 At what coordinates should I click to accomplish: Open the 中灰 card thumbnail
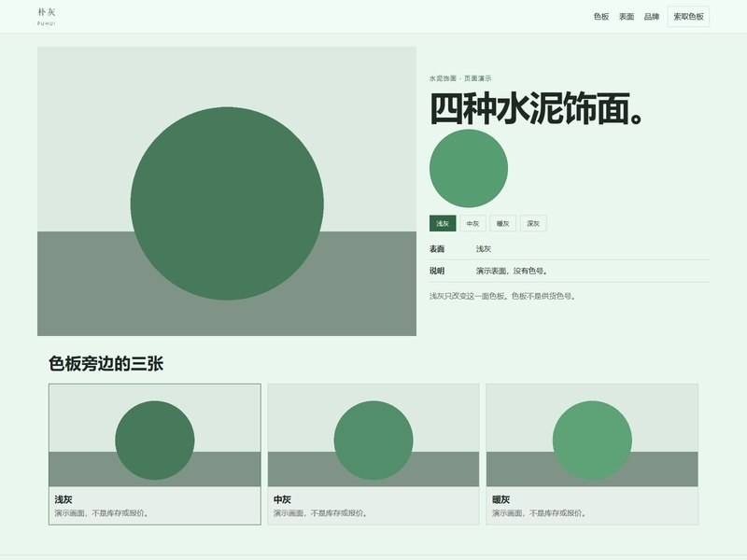(x=373, y=435)
